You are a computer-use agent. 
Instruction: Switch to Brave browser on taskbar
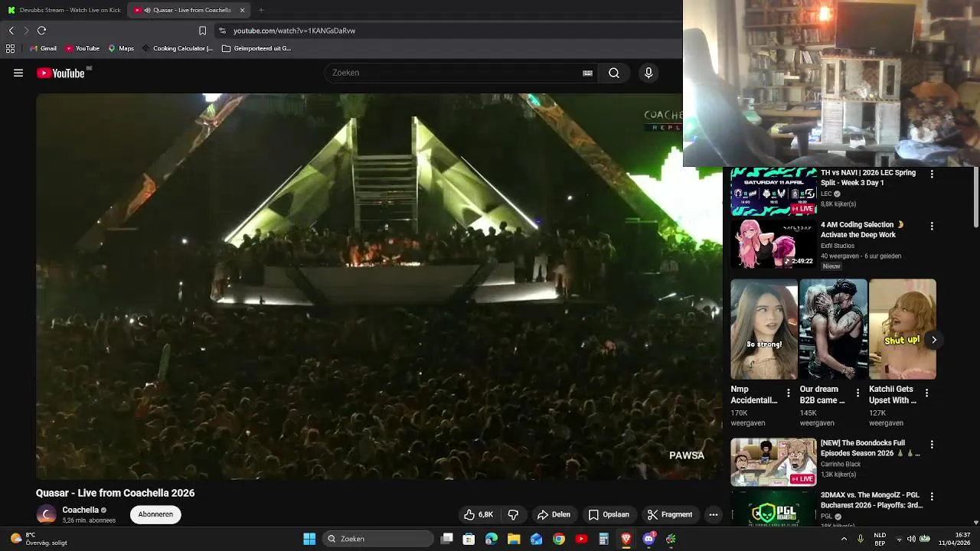pos(626,539)
